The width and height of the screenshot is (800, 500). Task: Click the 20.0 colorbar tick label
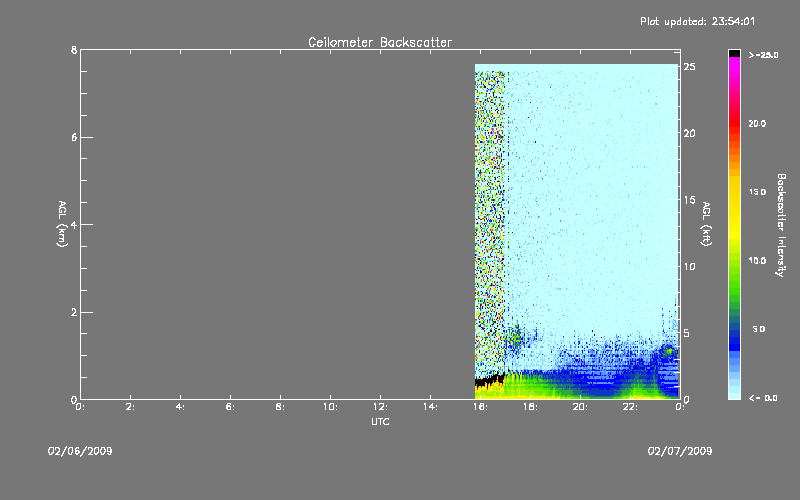click(x=757, y=124)
